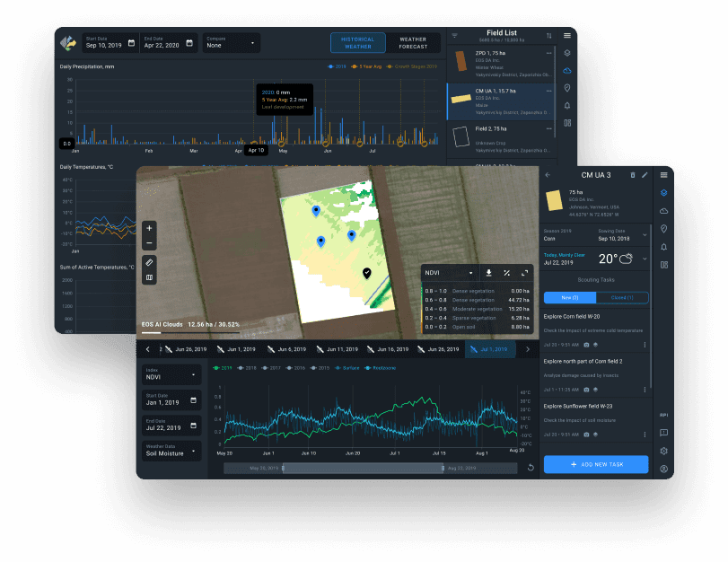Open the layers icon in weather window sidebar
The image size is (728, 562).
567,53
